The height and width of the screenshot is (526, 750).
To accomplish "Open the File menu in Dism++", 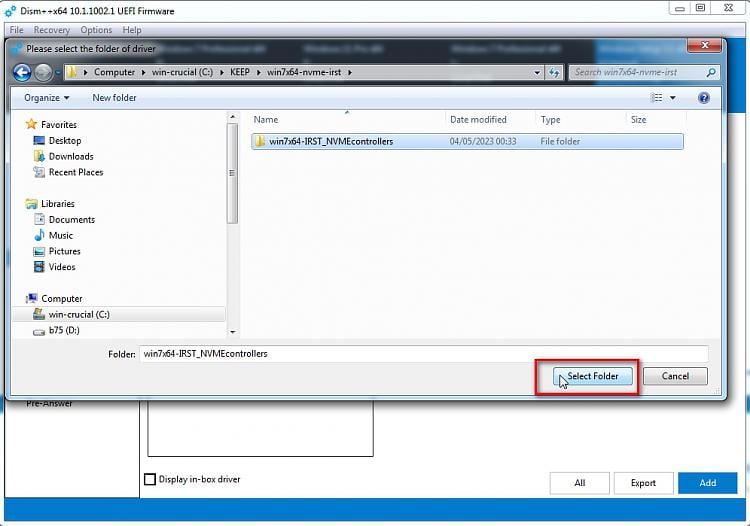I will click(x=16, y=30).
